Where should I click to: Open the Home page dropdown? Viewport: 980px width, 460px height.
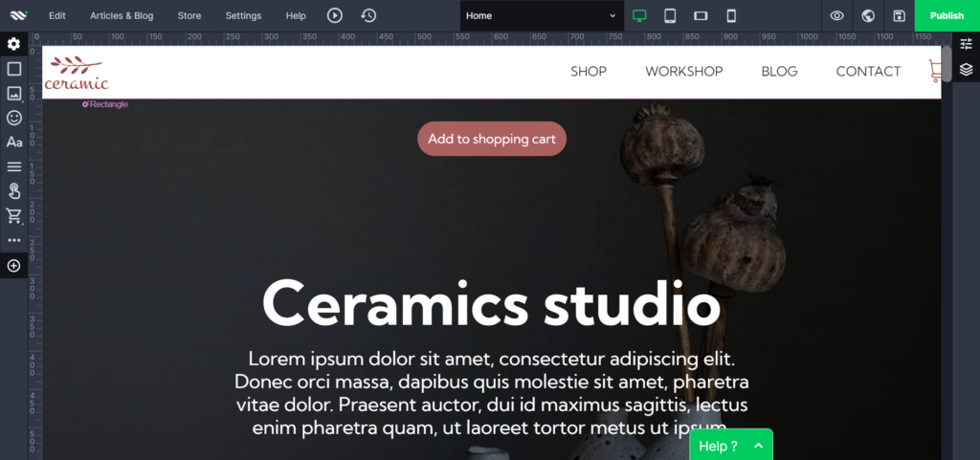point(542,15)
